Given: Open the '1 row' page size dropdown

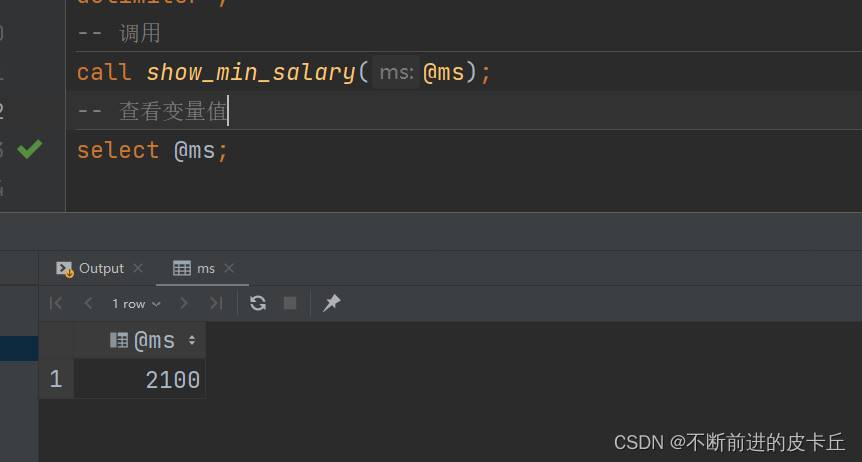Looking at the screenshot, I should (x=136, y=303).
